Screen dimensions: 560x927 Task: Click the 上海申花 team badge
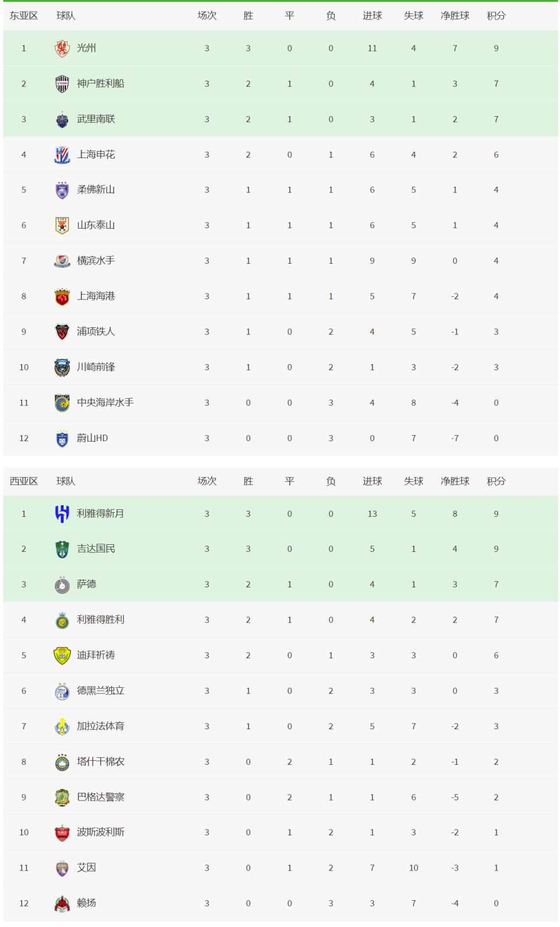(62, 155)
